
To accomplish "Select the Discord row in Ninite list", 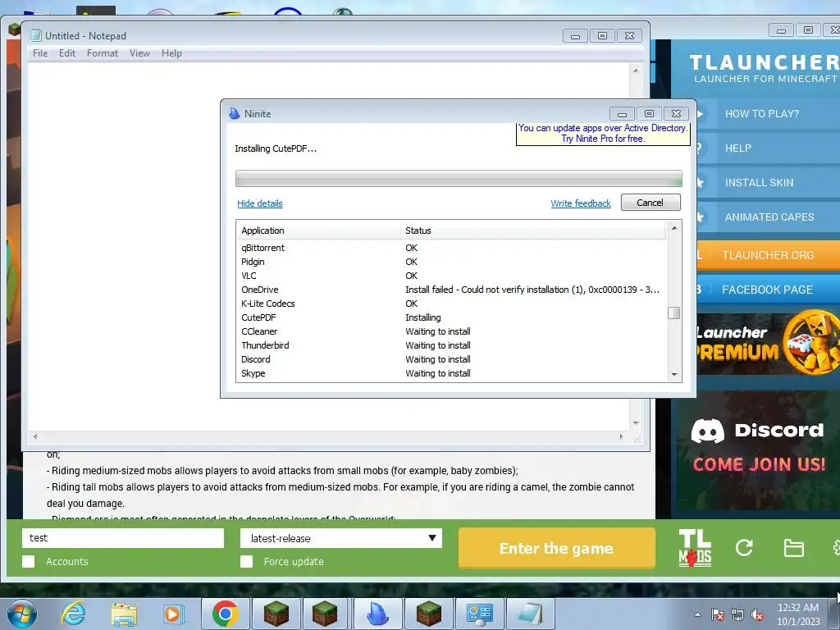I will (452, 359).
